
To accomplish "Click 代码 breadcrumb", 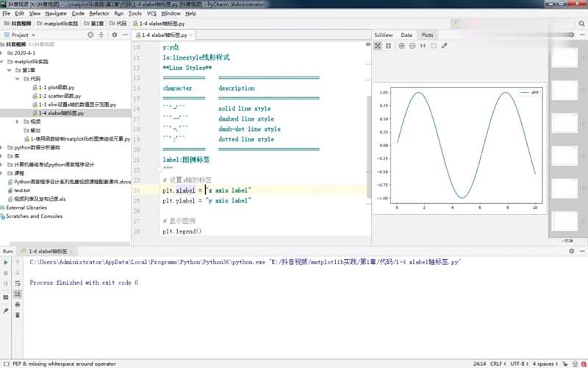I will pos(118,24).
